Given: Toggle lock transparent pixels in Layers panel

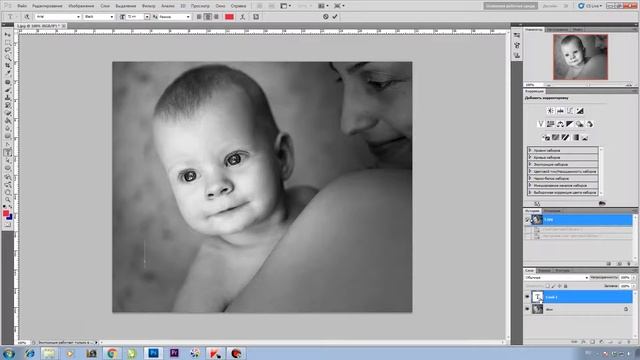Looking at the screenshot, I should click(547, 286).
